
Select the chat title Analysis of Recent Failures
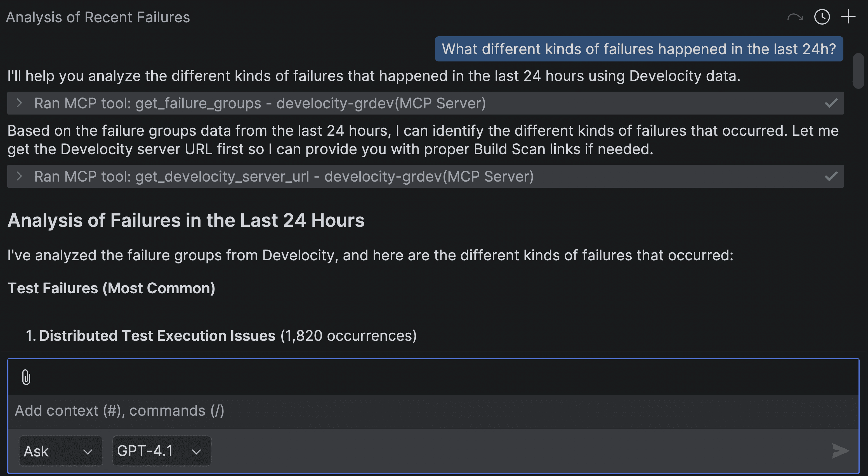(98, 17)
